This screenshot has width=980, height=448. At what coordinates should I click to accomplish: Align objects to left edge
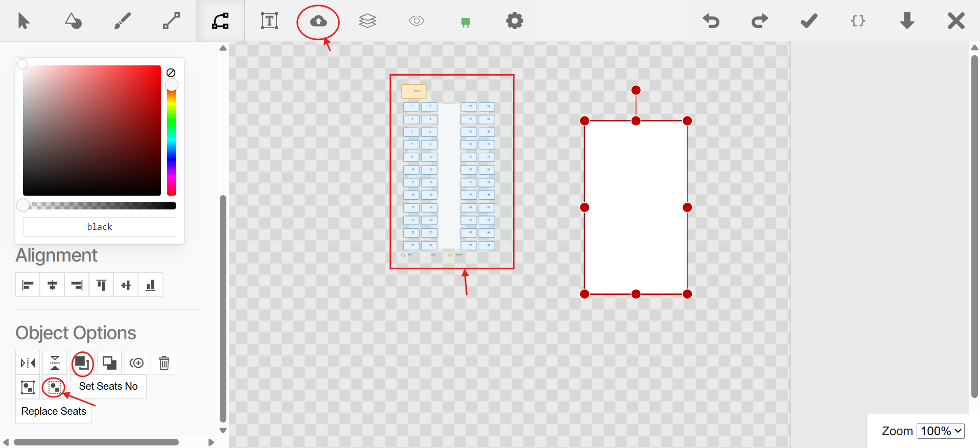[28, 285]
